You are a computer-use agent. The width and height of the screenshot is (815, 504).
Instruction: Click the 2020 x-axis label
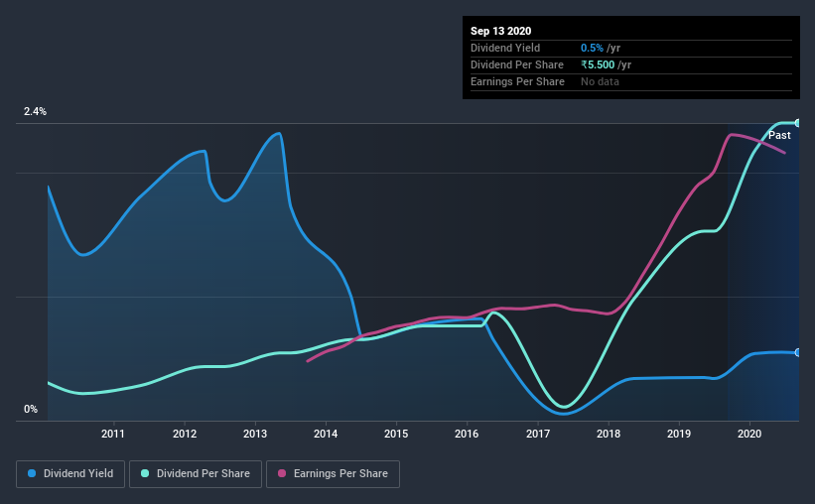pyautogui.click(x=749, y=434)
